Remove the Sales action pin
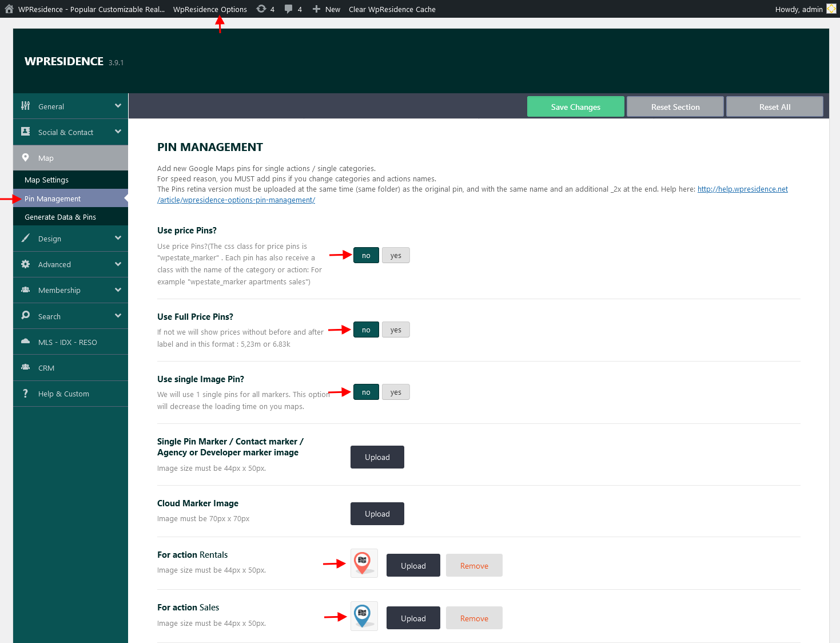Screen dimensions: 840x643 [474, 618]
